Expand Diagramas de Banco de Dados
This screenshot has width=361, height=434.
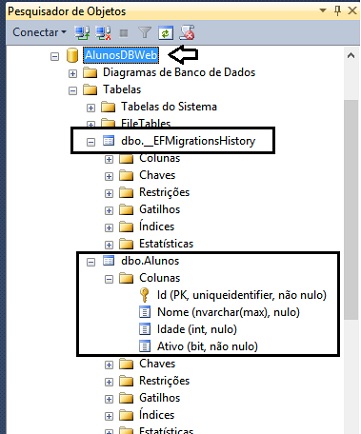72,73
